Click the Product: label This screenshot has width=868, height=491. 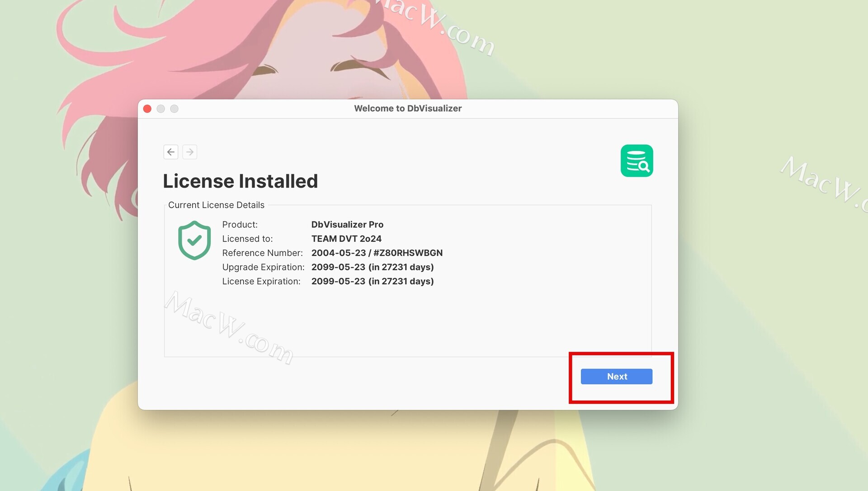(x=240, y=225)
